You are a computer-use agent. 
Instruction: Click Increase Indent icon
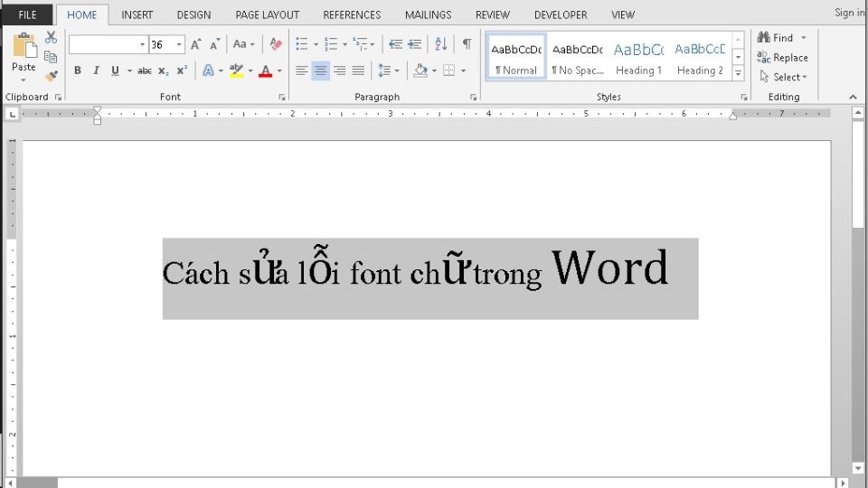(415, 44)
